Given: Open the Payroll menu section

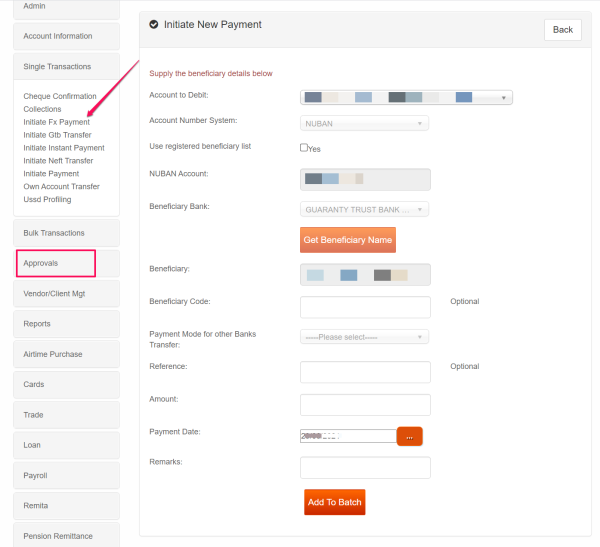Looking at the screenshot, I should point(67,475).
